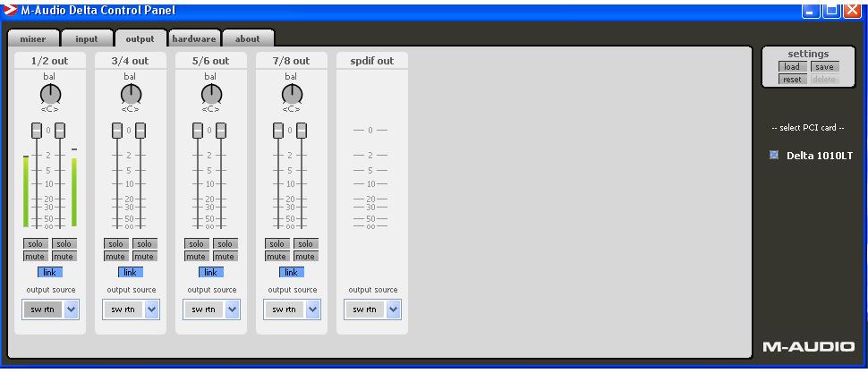Click the '1/2 out' channel heading
Screen dimensions: 868x373
click(x=50, y=61)
